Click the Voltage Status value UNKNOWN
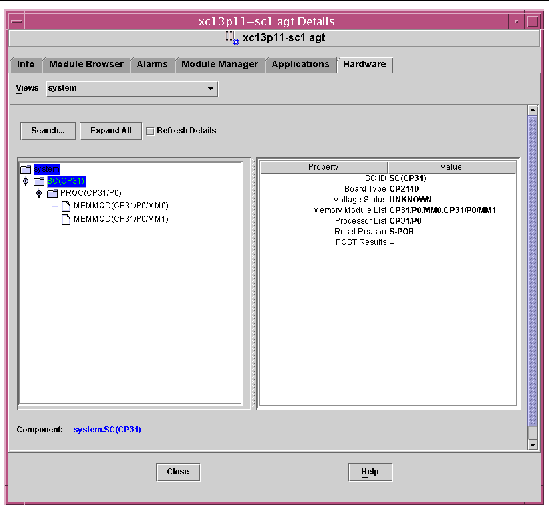 (x=410, y=200)
